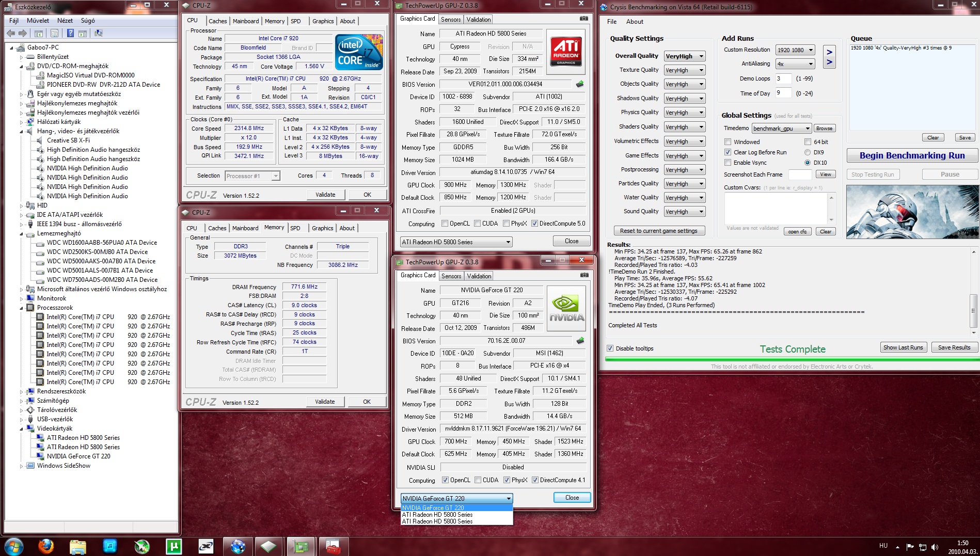The height and width of the screenshot is (556, 980).
Task: Toggle PhysX checkbox in the NVIDIA GPU-Z window
Action: [507, 480]
